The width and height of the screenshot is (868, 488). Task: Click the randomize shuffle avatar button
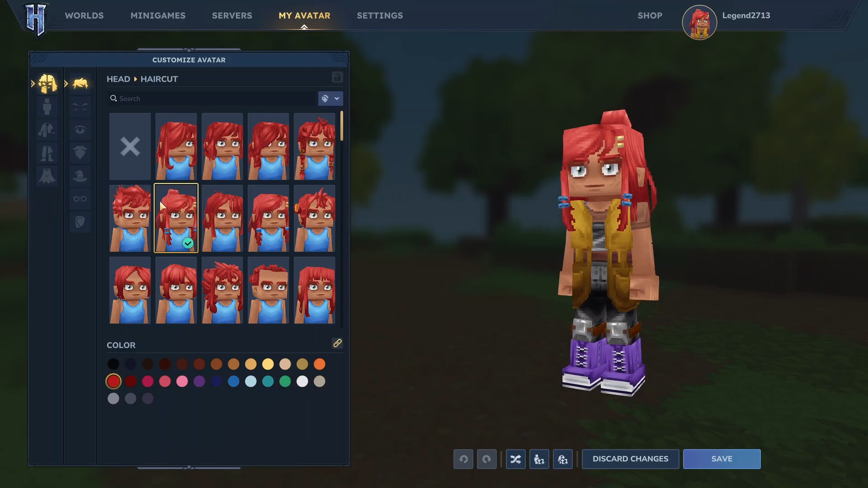515,459
